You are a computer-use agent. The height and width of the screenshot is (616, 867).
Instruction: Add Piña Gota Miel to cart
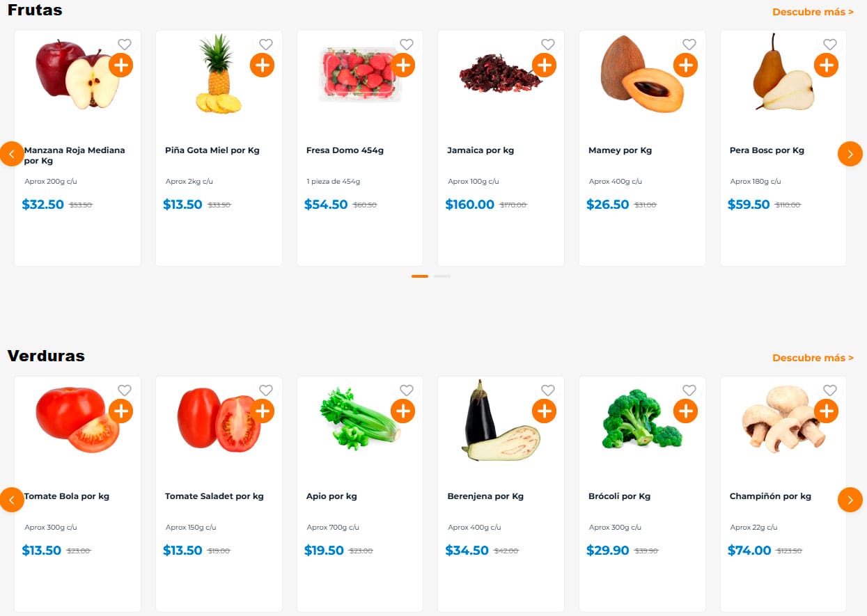[x=262, y=65]
